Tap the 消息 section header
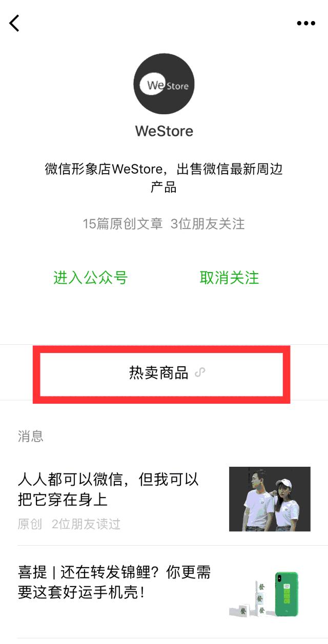328x644 pixels. tap(31, 436)
